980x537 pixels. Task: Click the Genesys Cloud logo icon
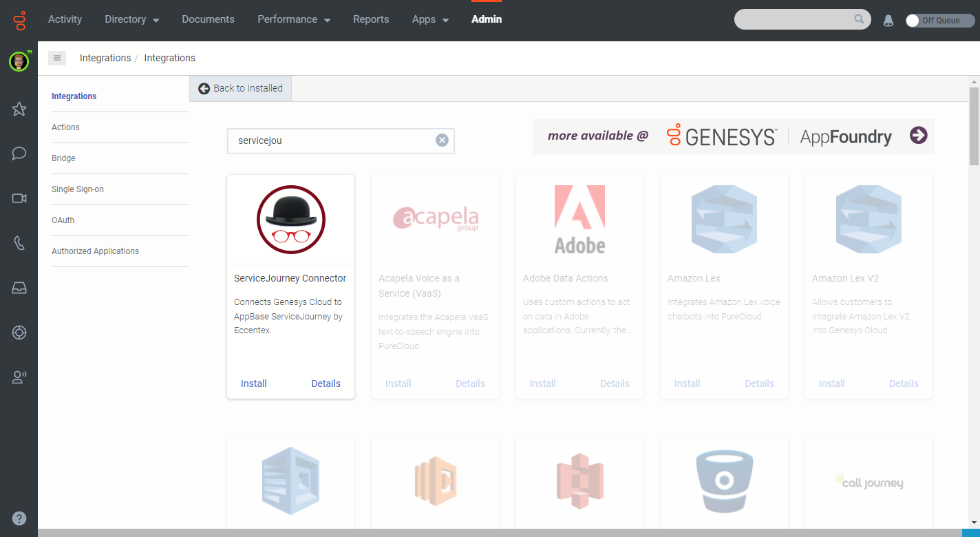[x=19, y=20]
